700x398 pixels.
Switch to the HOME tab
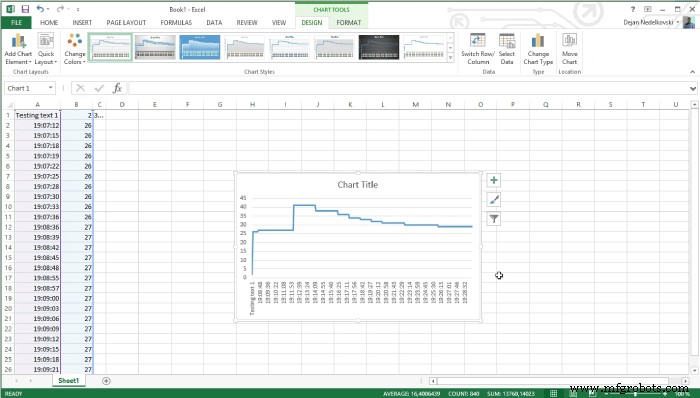tap(49, 22)
